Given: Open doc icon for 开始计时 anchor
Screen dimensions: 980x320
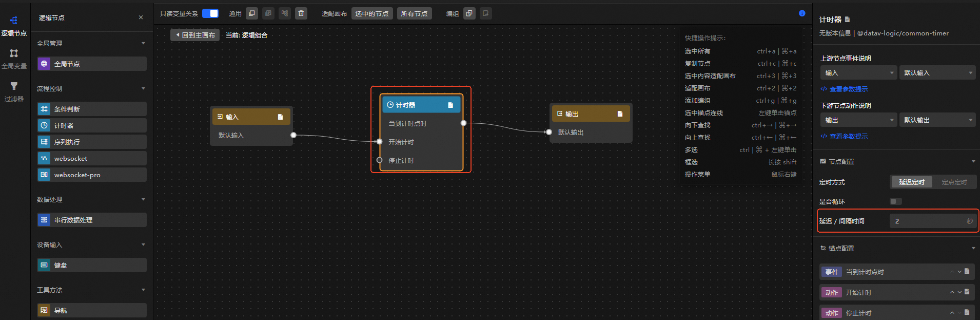Looking at the screenshot, I should pos(967,292).
